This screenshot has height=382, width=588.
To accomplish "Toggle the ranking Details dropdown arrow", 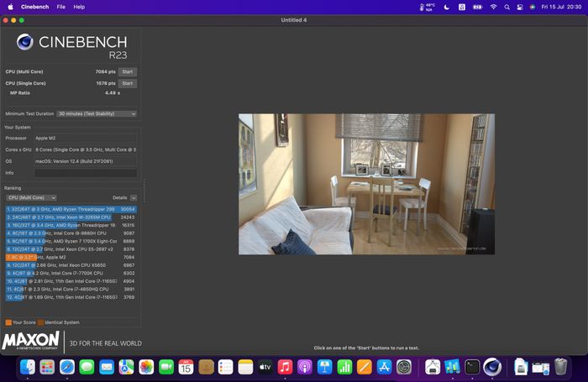I will [x=134, y=197].
